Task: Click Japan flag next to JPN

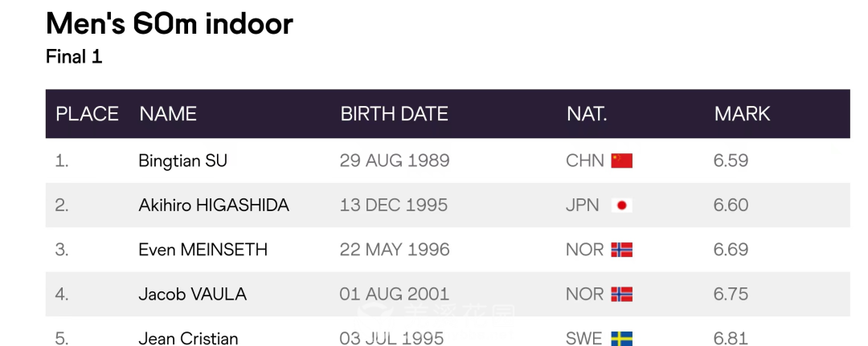Action: [x=621, y=206]
